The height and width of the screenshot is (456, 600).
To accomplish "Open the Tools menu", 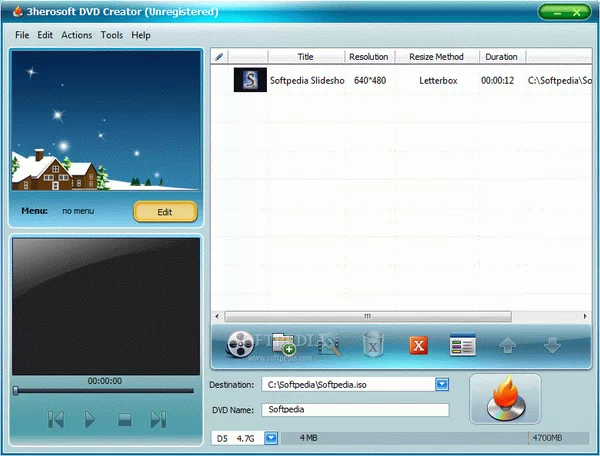I will pos(111,35).
